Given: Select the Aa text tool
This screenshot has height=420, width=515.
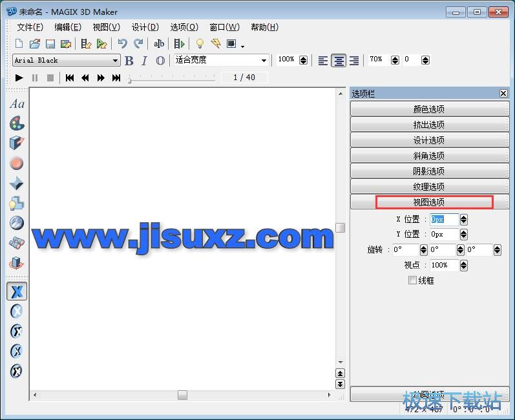Looking at the screenshot, I should (x=17, y=104).
